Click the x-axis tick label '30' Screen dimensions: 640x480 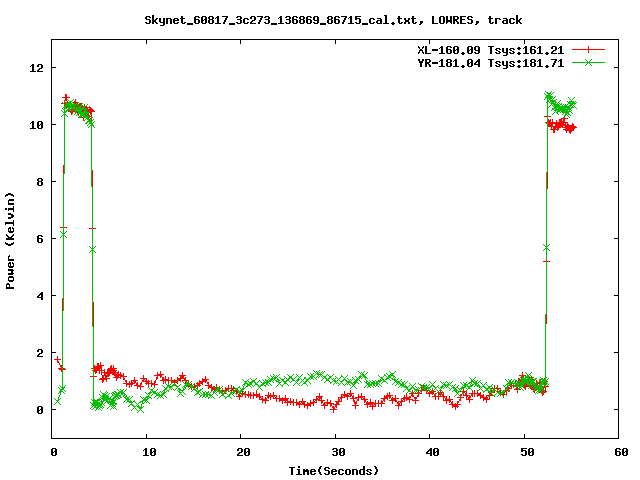click(x=338, y=452)
